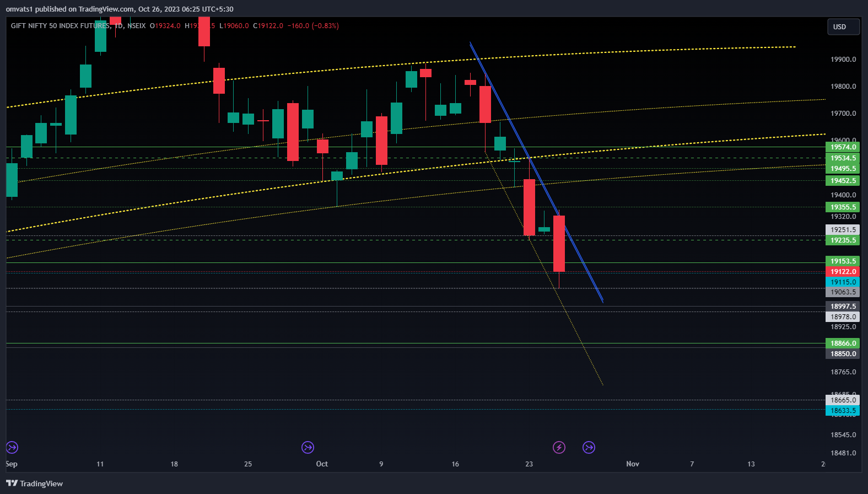Open the USD currency selector
This screenshot has width=868, height=494.
pos(843,26)
